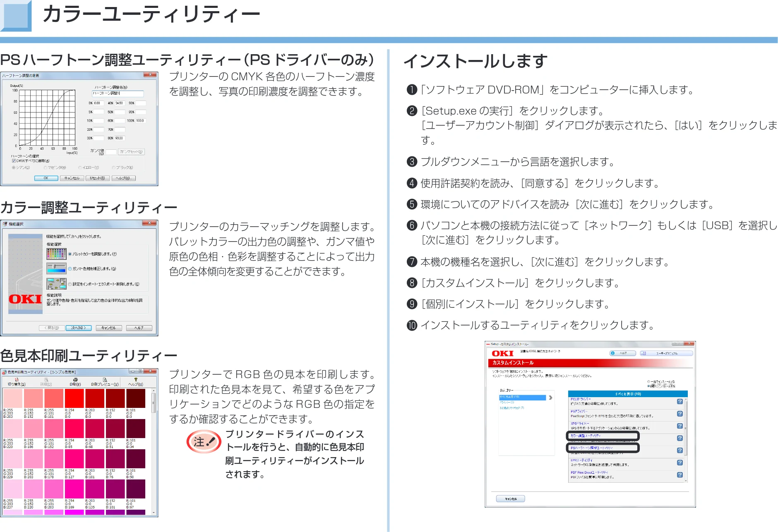The height and width of the screenshot is (532, 778).
Task: Click pure red swatch R:254 G:0 B:0
Action: [x=74, y=399]
